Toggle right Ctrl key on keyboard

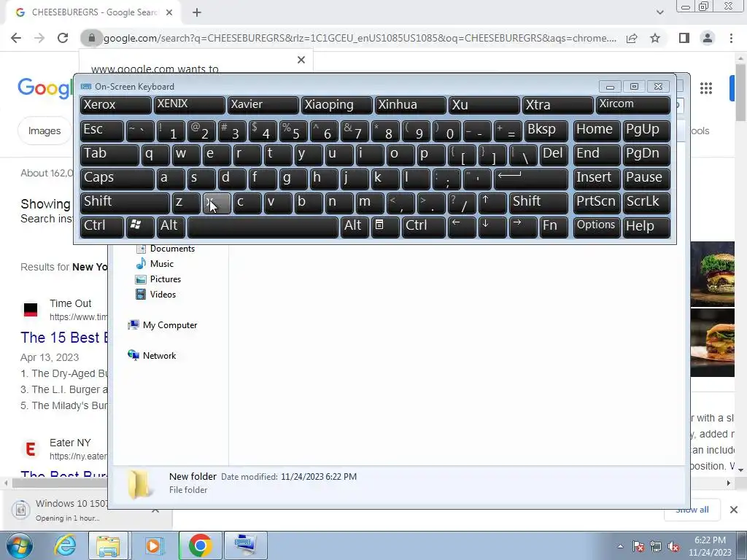pos(424,227)
